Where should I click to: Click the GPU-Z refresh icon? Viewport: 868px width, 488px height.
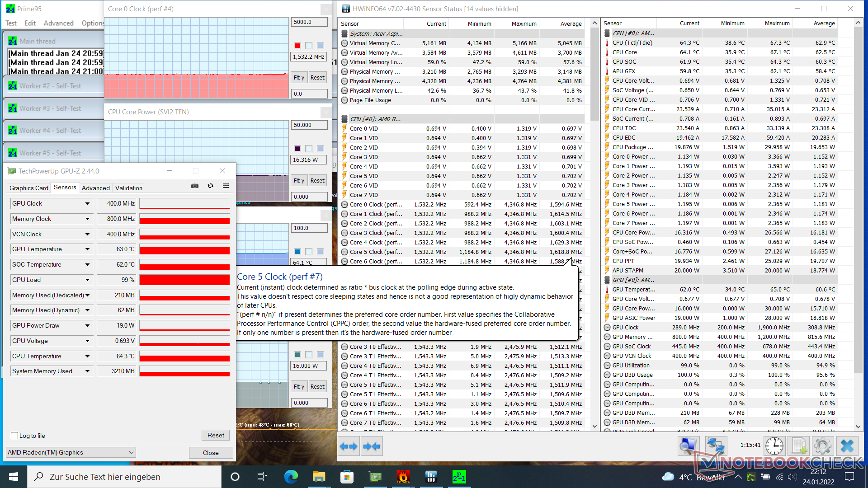point(210,186)
